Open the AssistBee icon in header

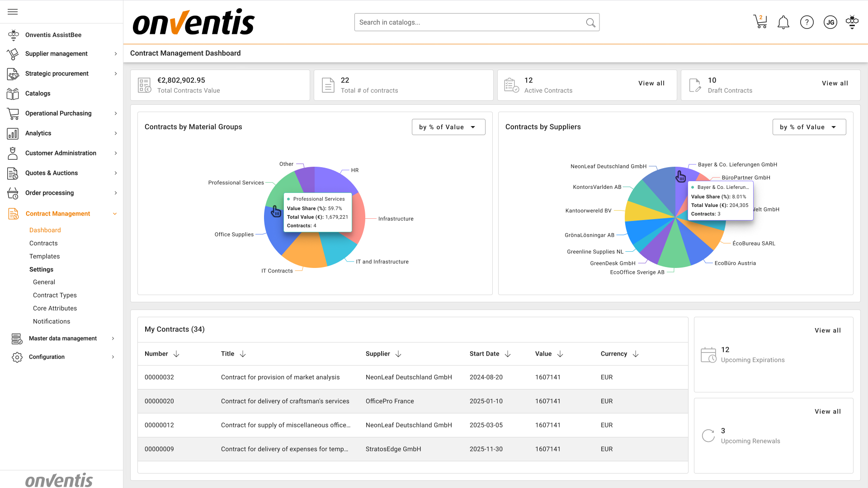[x=852, y=22]
